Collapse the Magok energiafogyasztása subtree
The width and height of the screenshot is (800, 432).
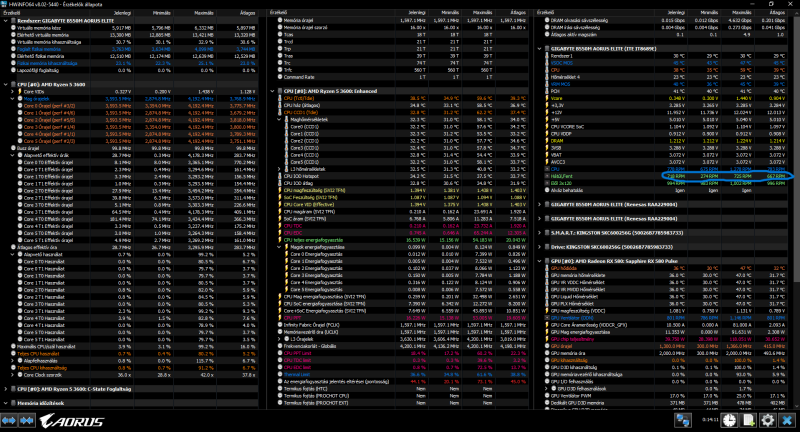(x=279, y=247)
